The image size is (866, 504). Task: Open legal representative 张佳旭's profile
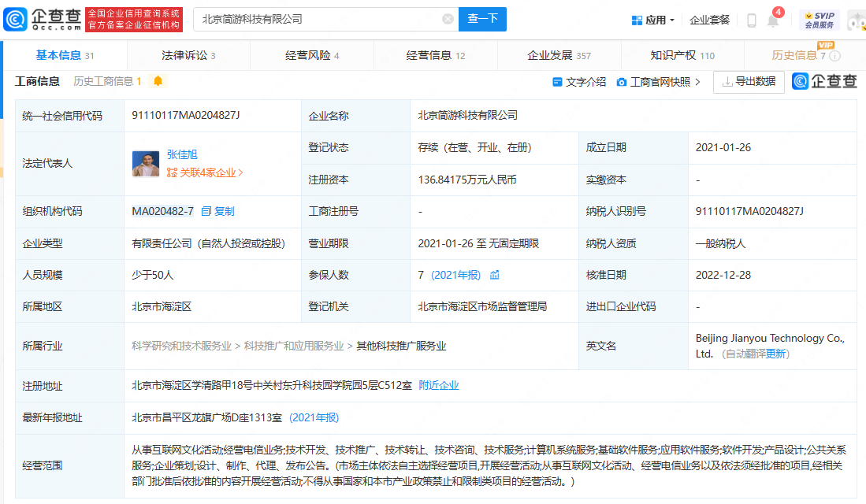coord(182,154)
